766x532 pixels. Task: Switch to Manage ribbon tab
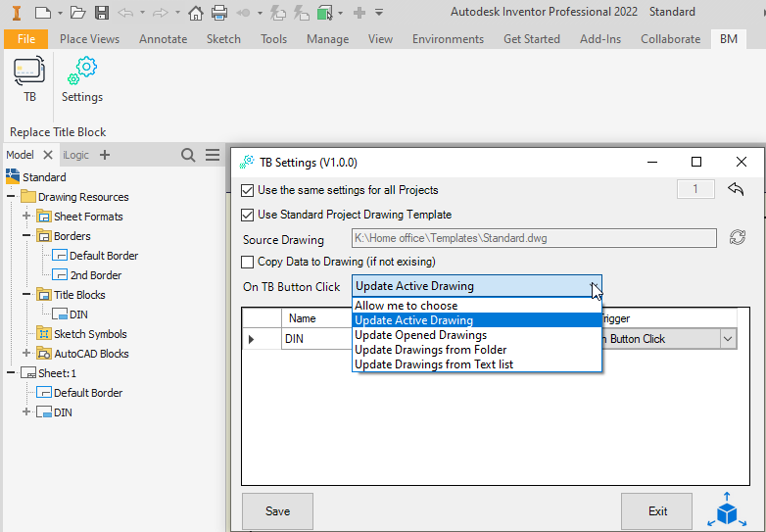pos(328,39)
